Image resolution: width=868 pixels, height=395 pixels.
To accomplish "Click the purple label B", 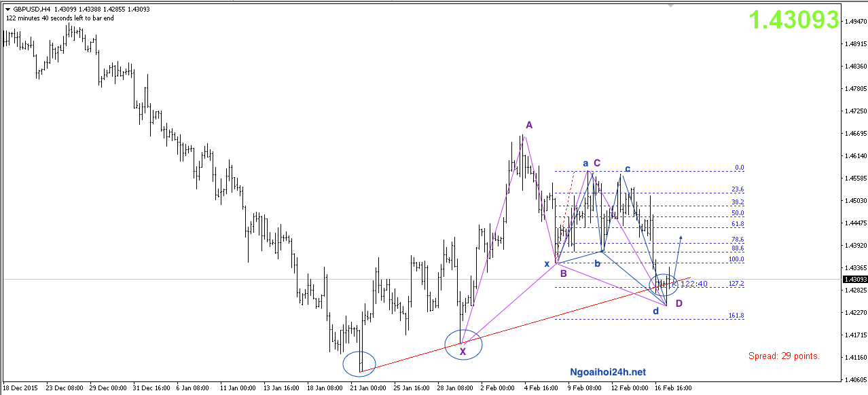I will (563, 274).
